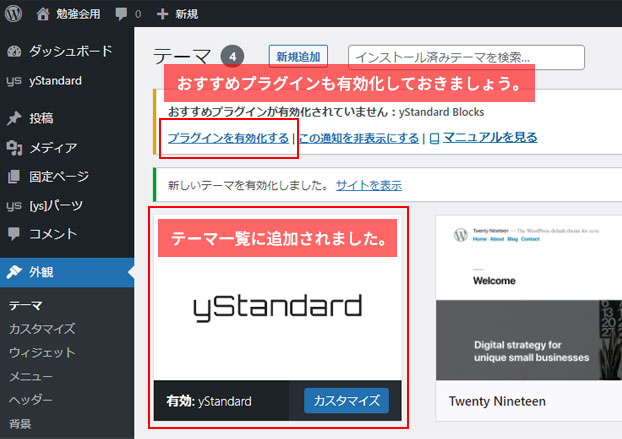Open the 背景 submenu item
622x439 pixels.
pos(20,424)
